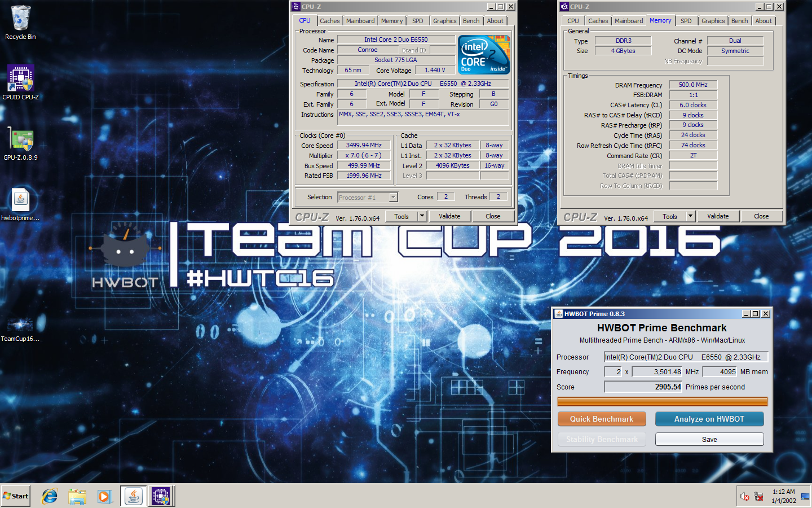Screen dimensions: 812x508
Task: Click Core Voltage value 1.440 V
Action: (435, 70)
